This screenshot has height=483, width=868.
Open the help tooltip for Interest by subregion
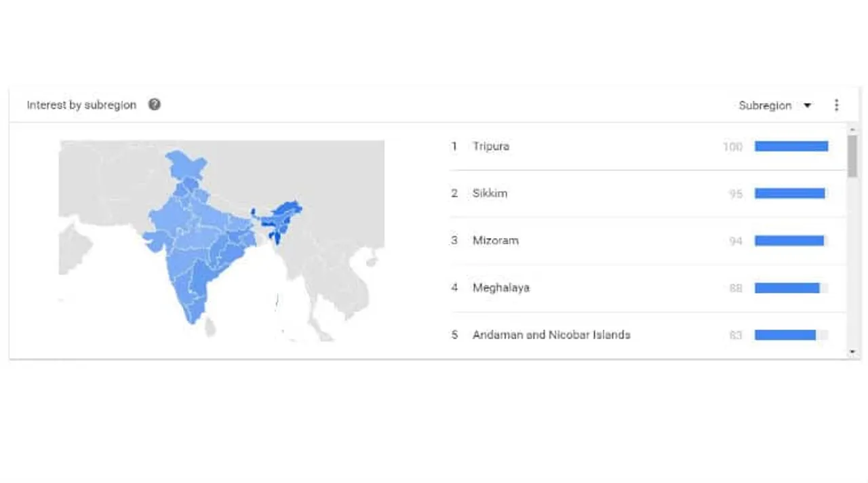[154, 104]
